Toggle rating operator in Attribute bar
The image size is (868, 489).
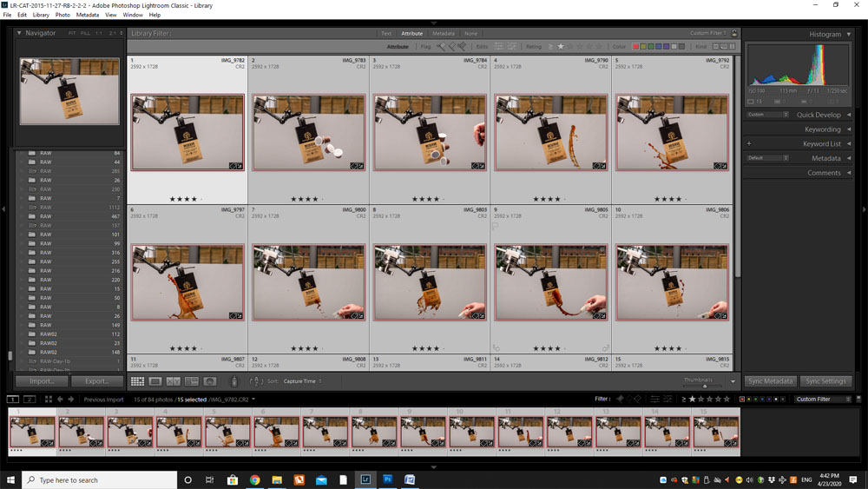pos(551,47)
